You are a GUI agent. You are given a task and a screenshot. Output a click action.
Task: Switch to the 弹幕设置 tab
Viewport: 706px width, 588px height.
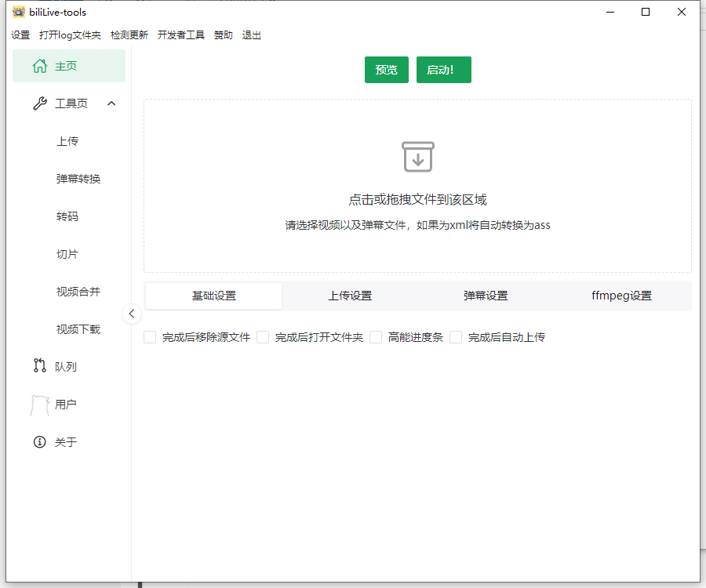(x=487, y=296)
